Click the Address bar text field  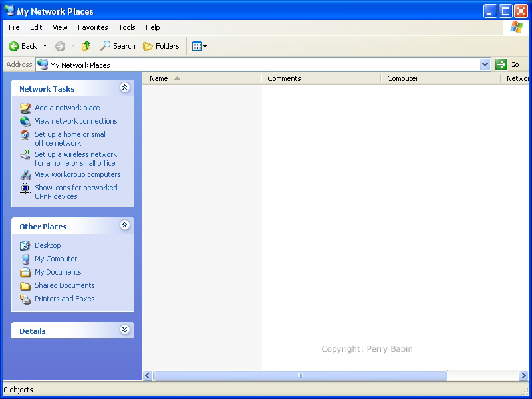(263, 65)
